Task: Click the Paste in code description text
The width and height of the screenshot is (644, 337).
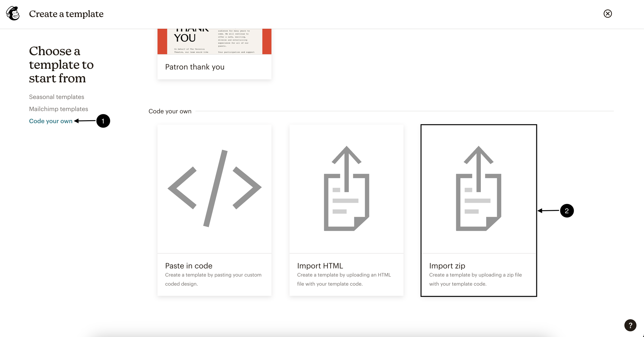Action: tap(213, 279)
